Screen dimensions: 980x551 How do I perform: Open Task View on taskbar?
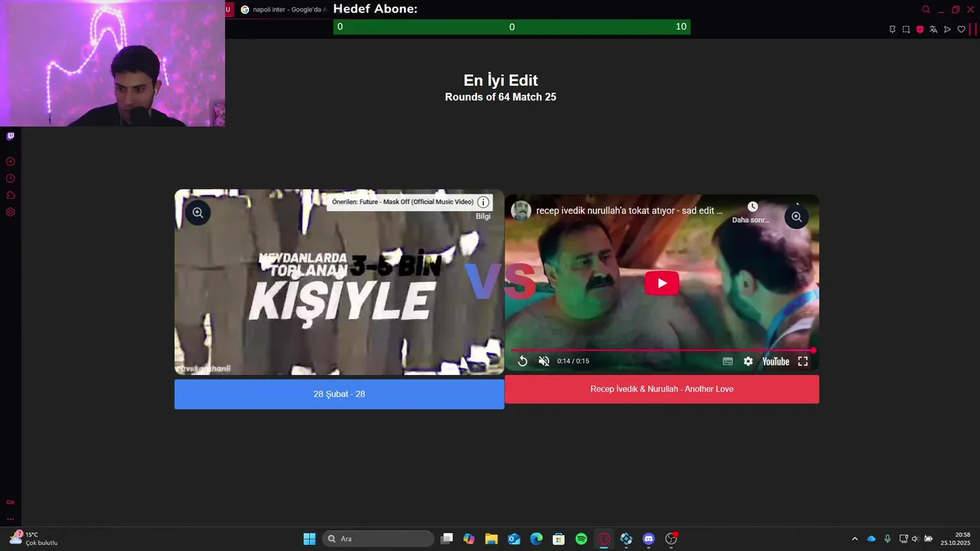click(447, 539)
